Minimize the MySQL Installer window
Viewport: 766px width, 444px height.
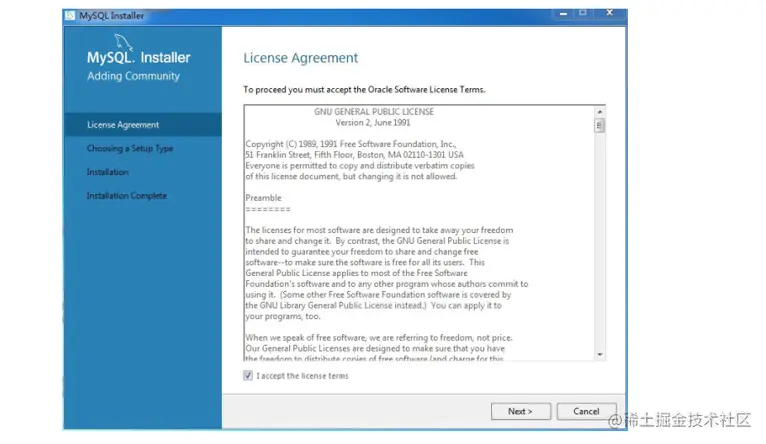point(563,13)
